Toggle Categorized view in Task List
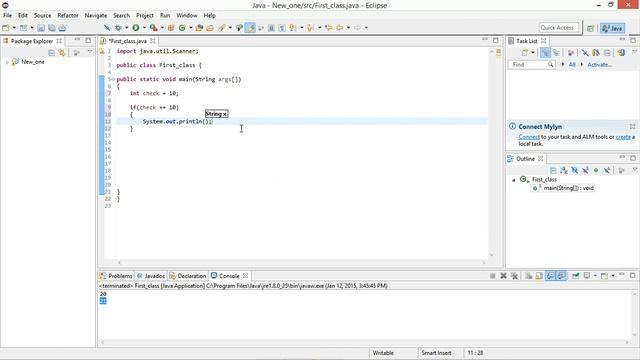Screen dimensions: 640x360 coord(545,53)
